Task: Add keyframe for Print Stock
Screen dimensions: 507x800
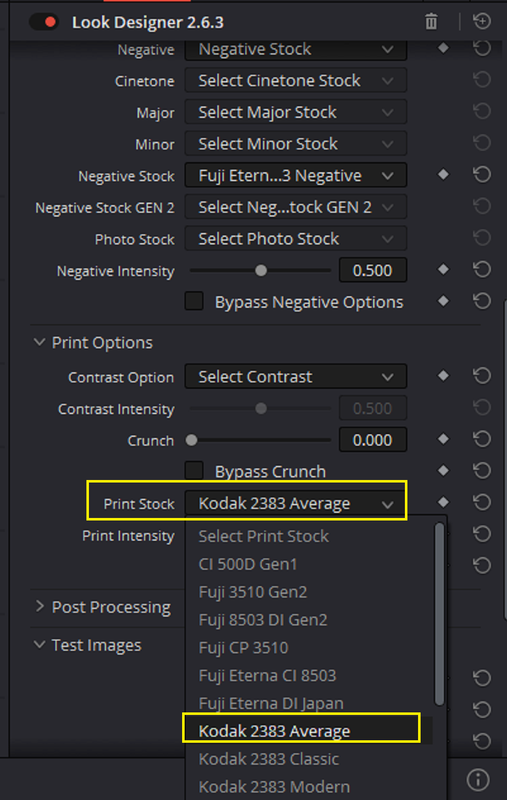Action: pyautogui.click(x=443, y=503)
